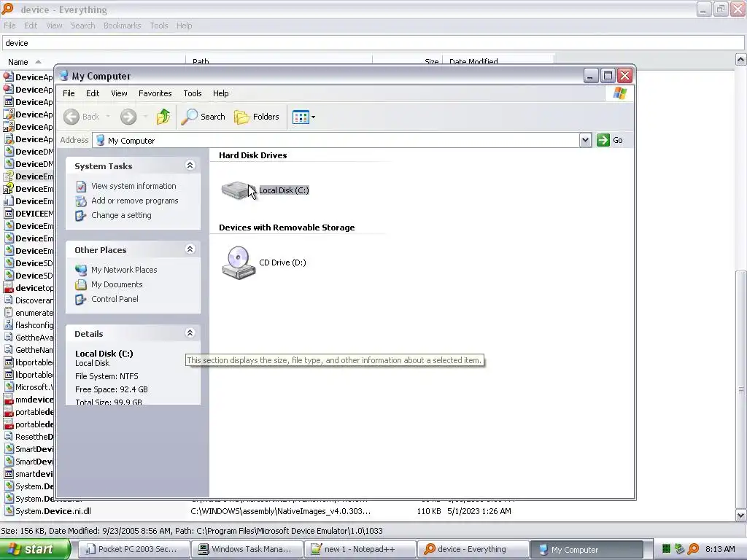Switch to new 1 - Notepad++ taskbar button

(x=360, y=550)
